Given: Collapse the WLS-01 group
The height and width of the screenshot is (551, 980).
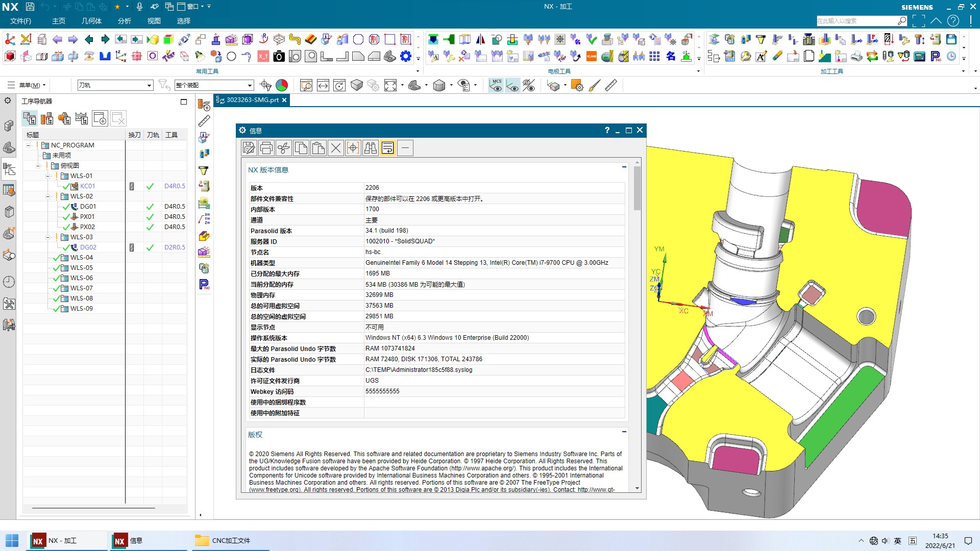Looking at the screenshot, I should point(48,176).
